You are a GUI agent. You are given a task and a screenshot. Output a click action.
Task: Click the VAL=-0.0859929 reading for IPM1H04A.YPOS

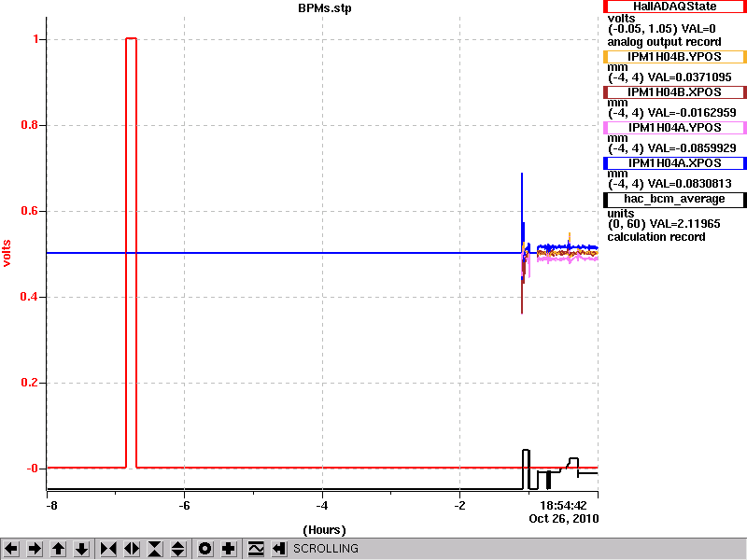[x=692, y=148]
